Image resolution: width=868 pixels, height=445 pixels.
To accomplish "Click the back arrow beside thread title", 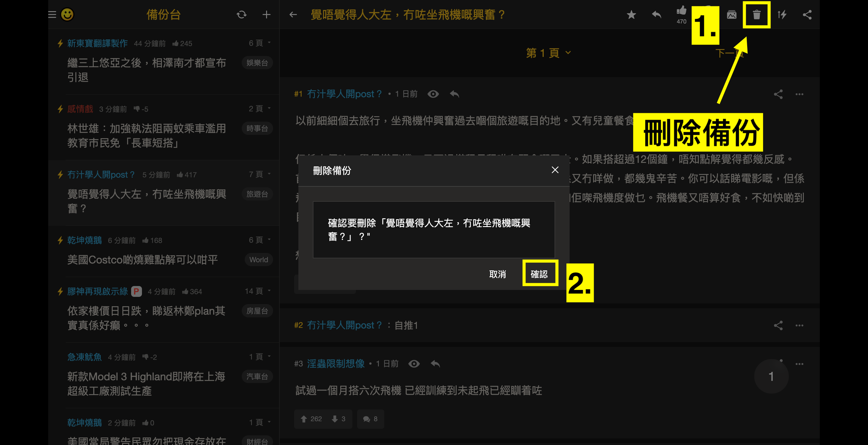I will tap(293, 14).
